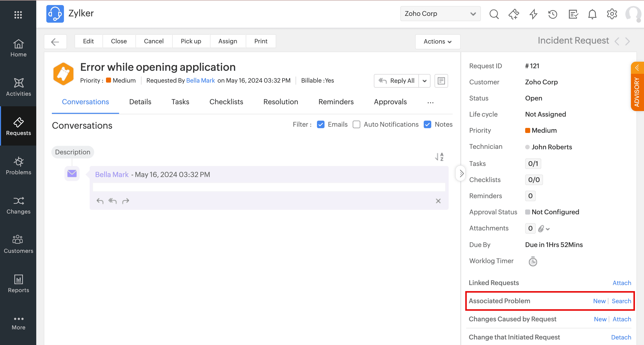Open the notifications bell
This screenshot has width=644, height=345.
pyautogui.click(x=592, y=14)
